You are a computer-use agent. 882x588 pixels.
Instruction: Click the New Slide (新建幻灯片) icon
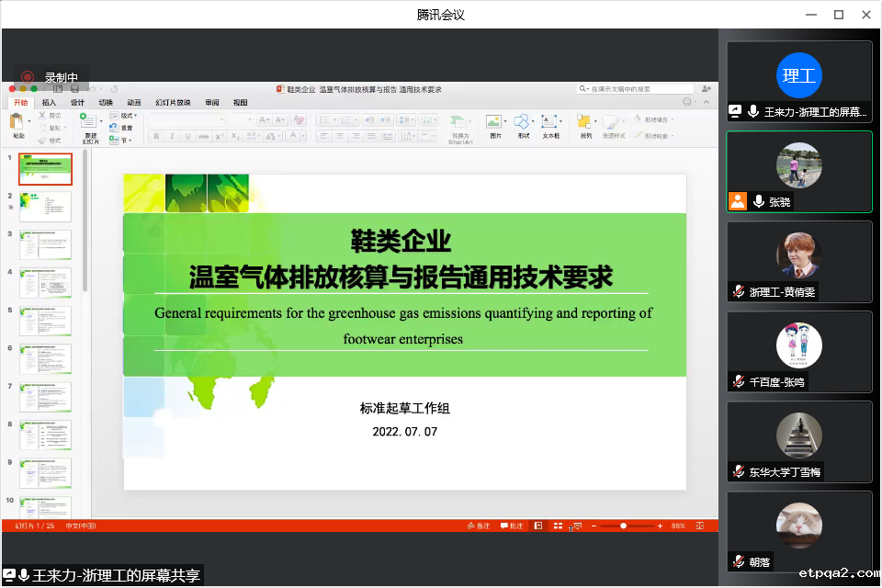tap(90, 124)
